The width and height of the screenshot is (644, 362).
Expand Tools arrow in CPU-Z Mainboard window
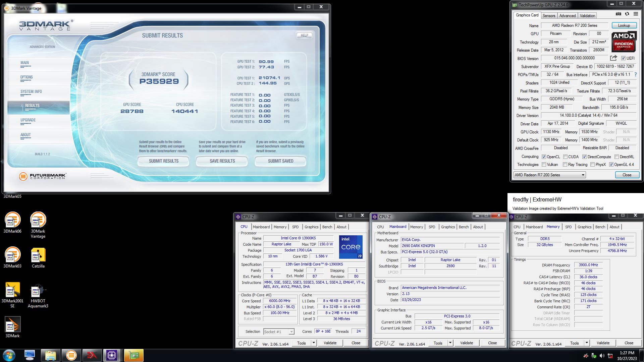pos(450,343)
